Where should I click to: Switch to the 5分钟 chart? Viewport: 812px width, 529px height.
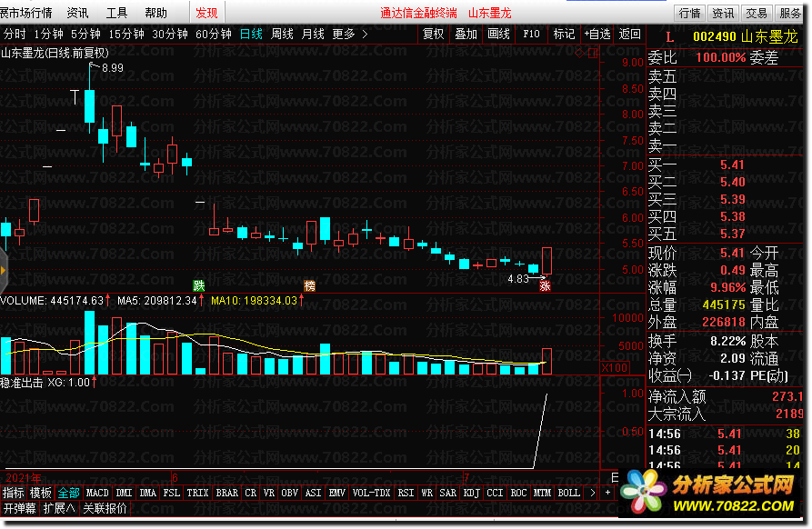85,35
